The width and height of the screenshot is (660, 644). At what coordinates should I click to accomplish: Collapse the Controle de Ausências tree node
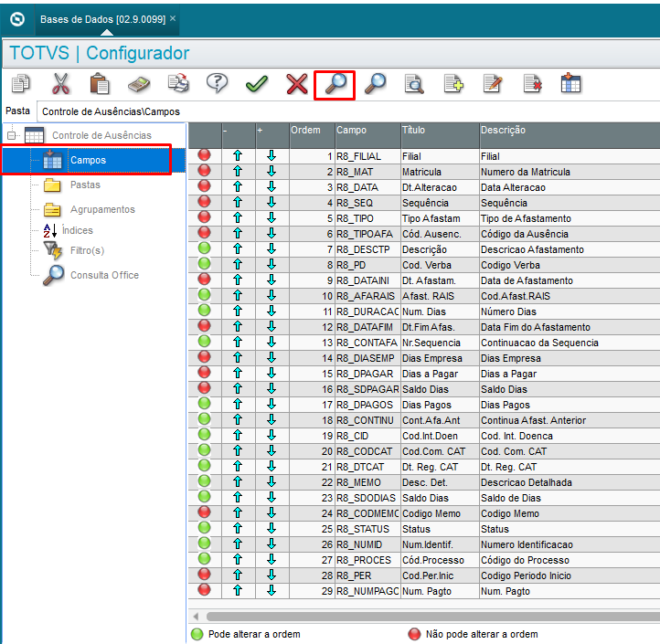coord(11,135)
